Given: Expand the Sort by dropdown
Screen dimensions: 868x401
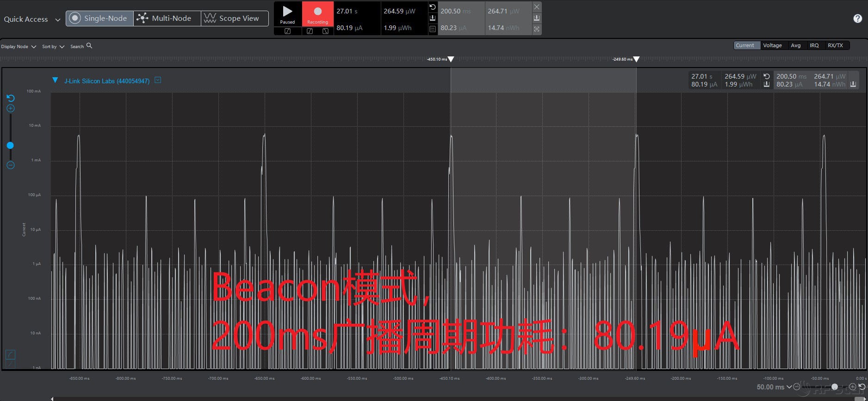Looking at the screenshot, I should pyautogui.click(x=53, y=47).
